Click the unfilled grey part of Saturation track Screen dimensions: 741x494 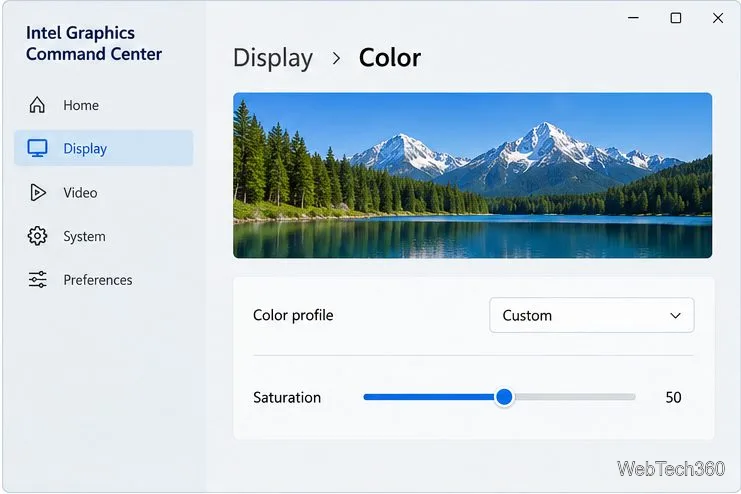[574, 397]
